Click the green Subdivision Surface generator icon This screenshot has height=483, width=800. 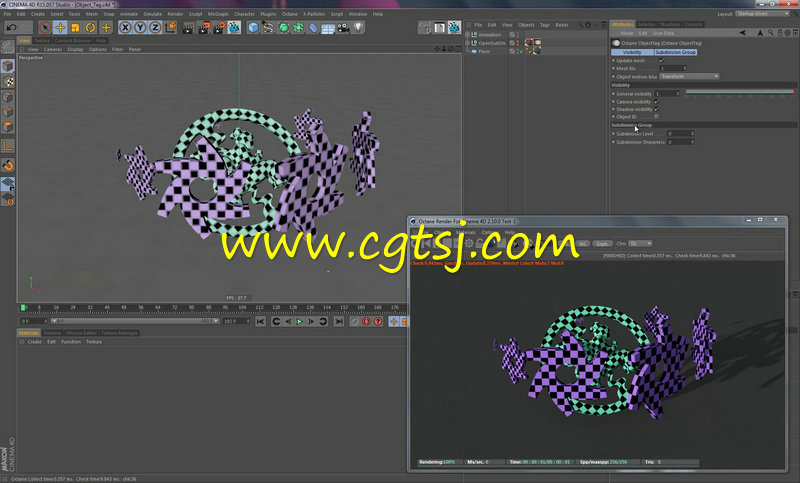283,27
